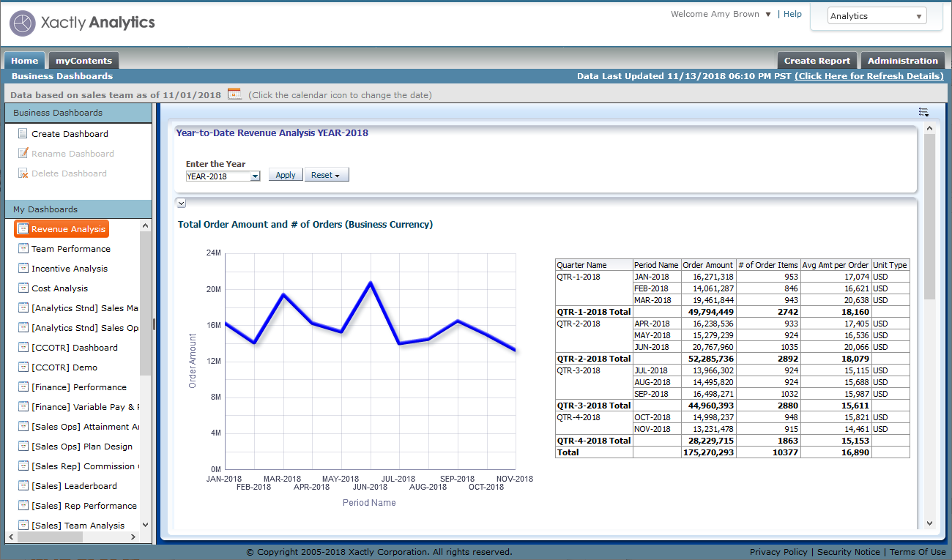Click the Create Report tab button
This screenshot has height=560, width=952.
[817, 61]
